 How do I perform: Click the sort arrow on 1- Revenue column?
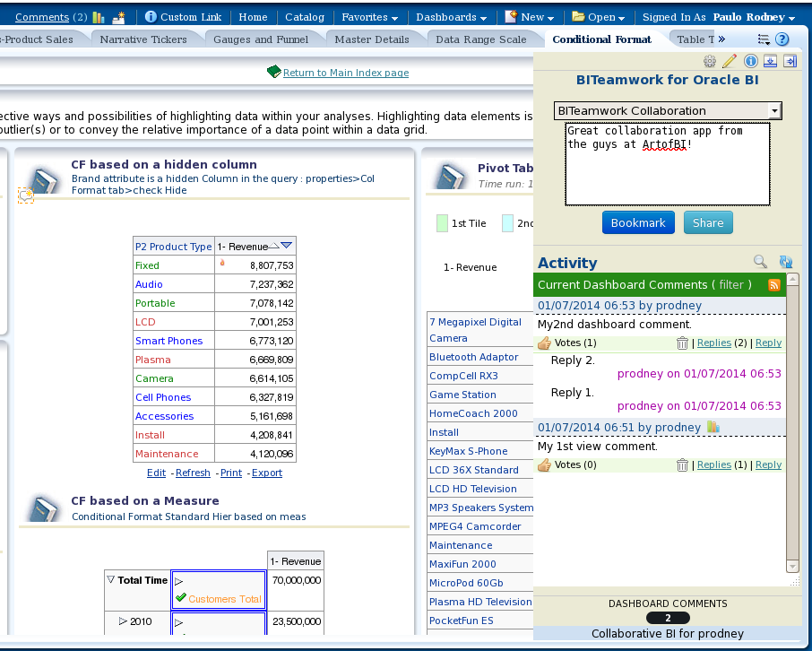click(286, 245)
